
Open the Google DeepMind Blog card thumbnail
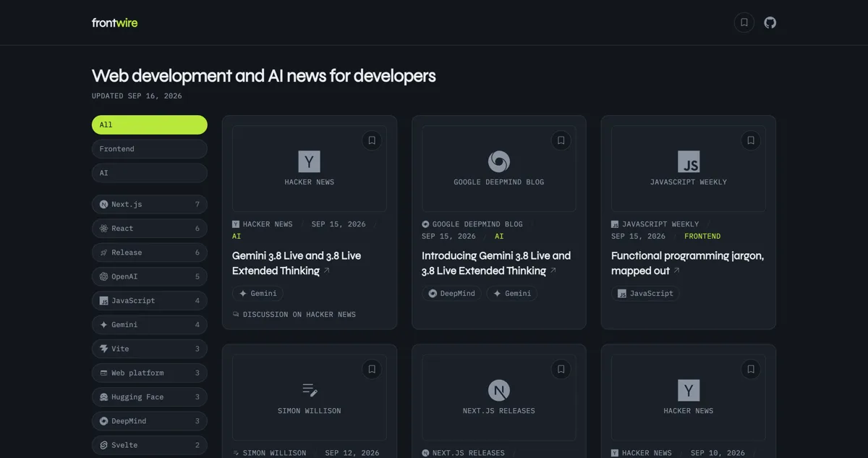pos(499,169)
